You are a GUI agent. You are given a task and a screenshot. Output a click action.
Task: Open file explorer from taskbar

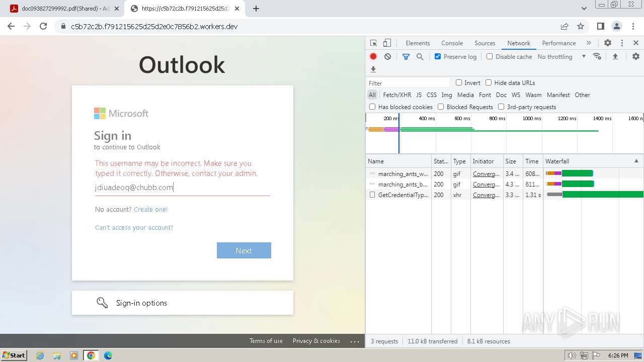[x=57, y=355]
